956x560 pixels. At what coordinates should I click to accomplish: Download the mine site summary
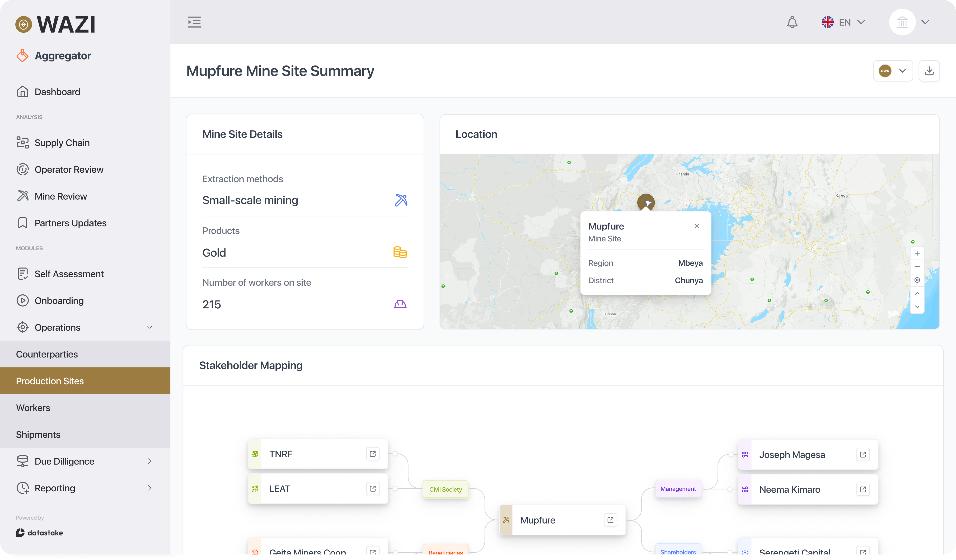(929, 71)
